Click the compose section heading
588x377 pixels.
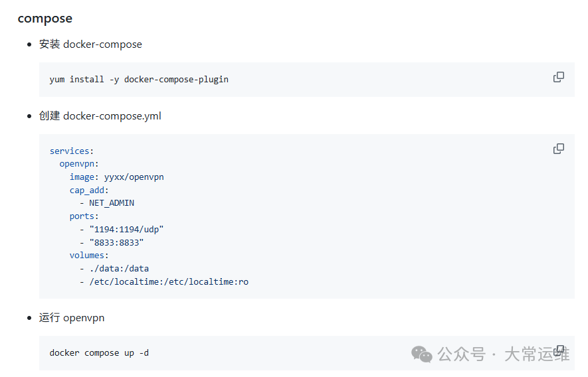click(45, 19)
